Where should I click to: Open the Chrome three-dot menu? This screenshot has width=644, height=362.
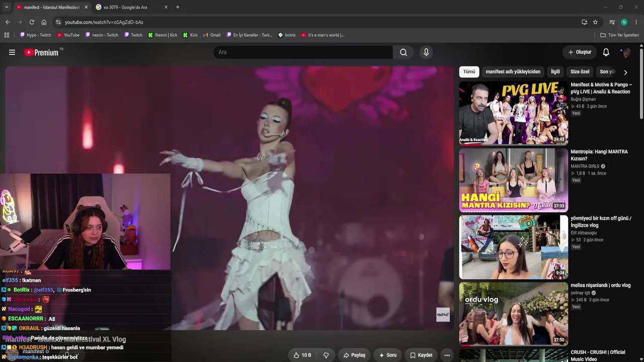[636, 22]
